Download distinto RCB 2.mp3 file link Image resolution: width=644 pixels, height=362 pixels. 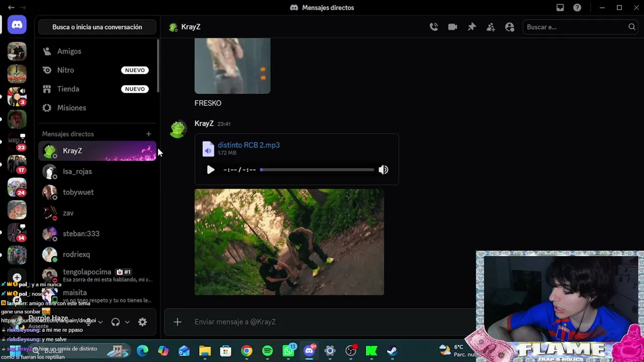pos(249,145)
